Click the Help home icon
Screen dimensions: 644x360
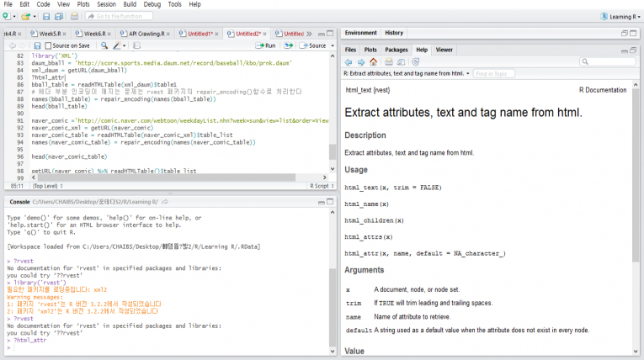(x=373, y=61)
